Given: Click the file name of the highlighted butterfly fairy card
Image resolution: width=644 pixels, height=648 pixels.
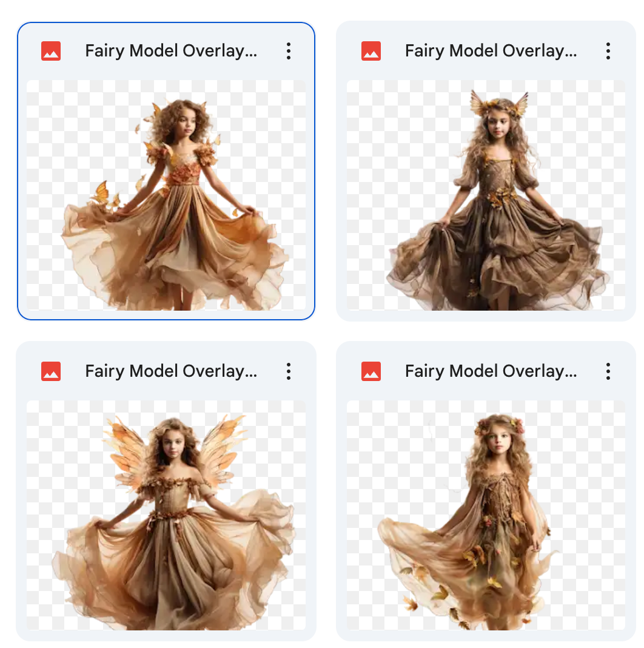Looking at the screenshot, I should click(x=171, y=51).
